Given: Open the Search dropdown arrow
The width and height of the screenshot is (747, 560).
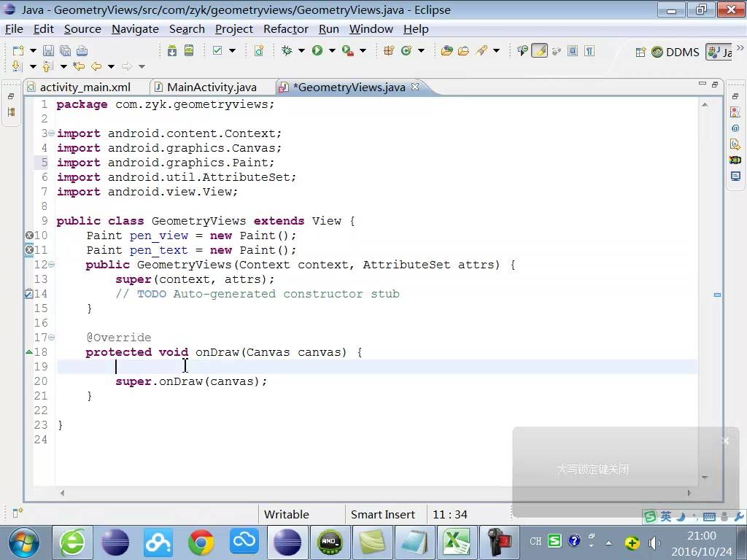Looking at the screenshot, I should click(x=496, y=50).
